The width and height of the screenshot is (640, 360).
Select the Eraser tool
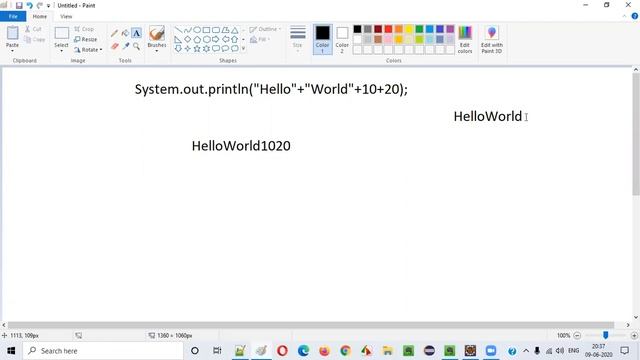114,46
